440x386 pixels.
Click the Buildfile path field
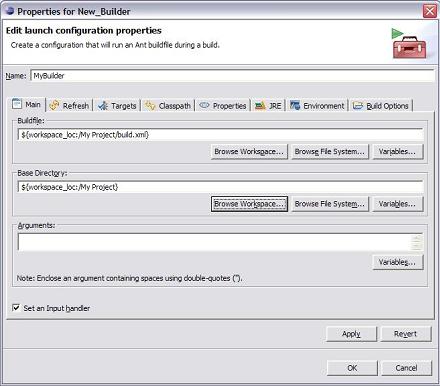pos(220,135)
